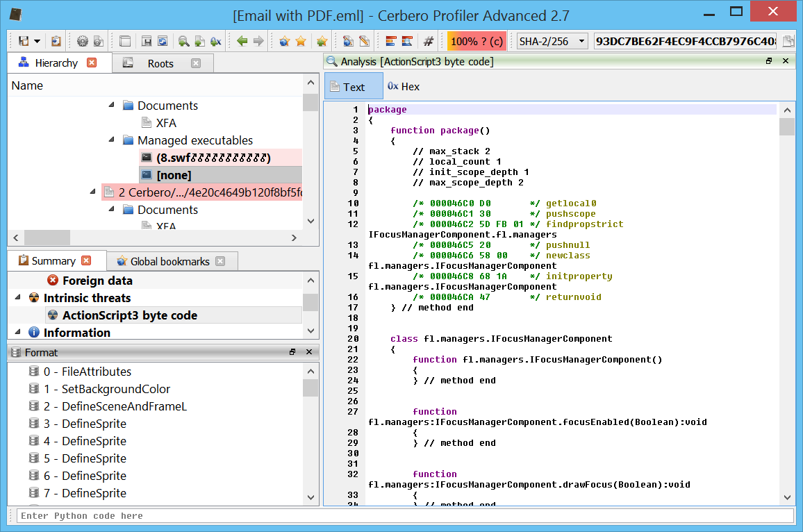
Task: Click the 100% ? (c) risk indicator
Action: tap(477, 42)
